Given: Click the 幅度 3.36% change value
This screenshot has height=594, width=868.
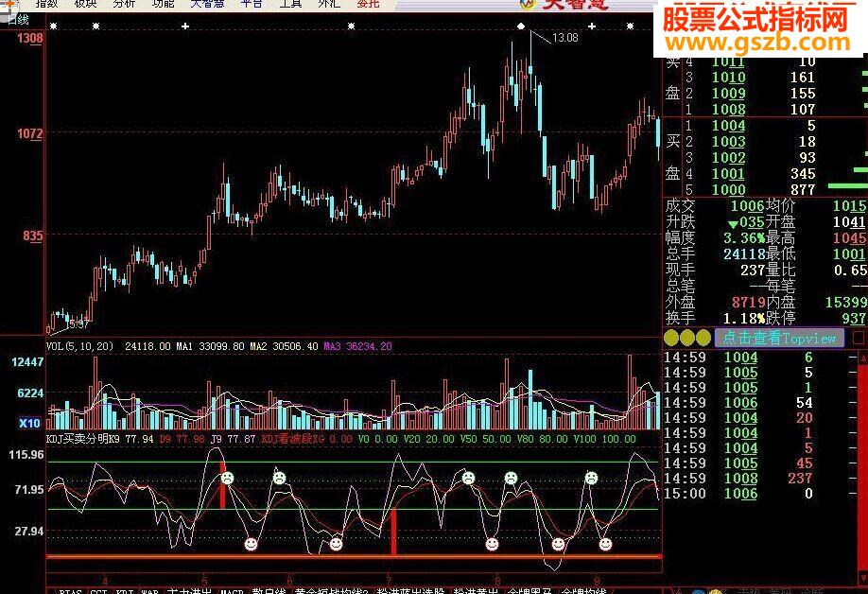Looking at the screenshot, I should click(x=744, y=238).
